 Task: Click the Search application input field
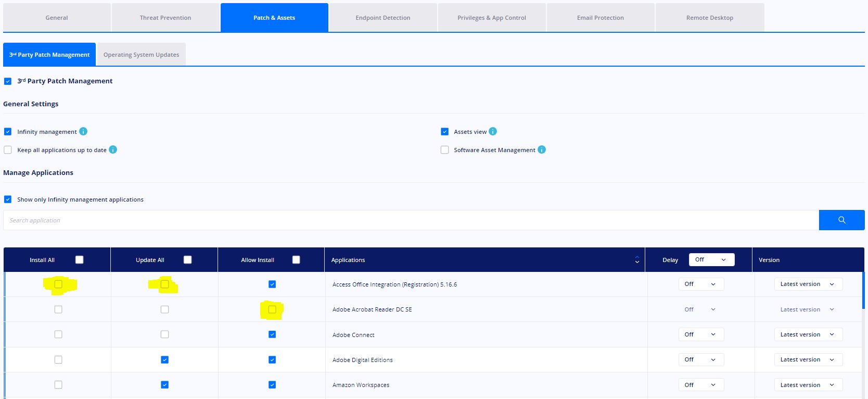pos(411,220)
